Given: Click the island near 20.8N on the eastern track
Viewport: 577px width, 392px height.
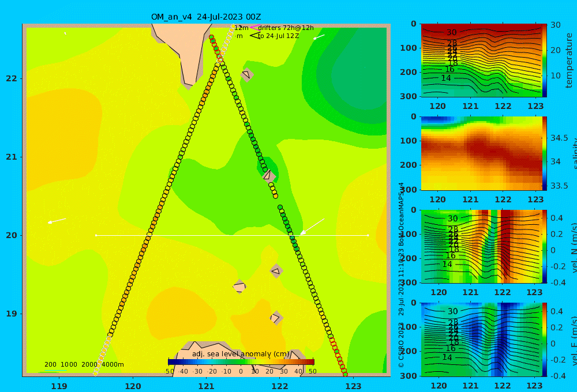Looking at the screenshot, I should [x=269, y=175].
